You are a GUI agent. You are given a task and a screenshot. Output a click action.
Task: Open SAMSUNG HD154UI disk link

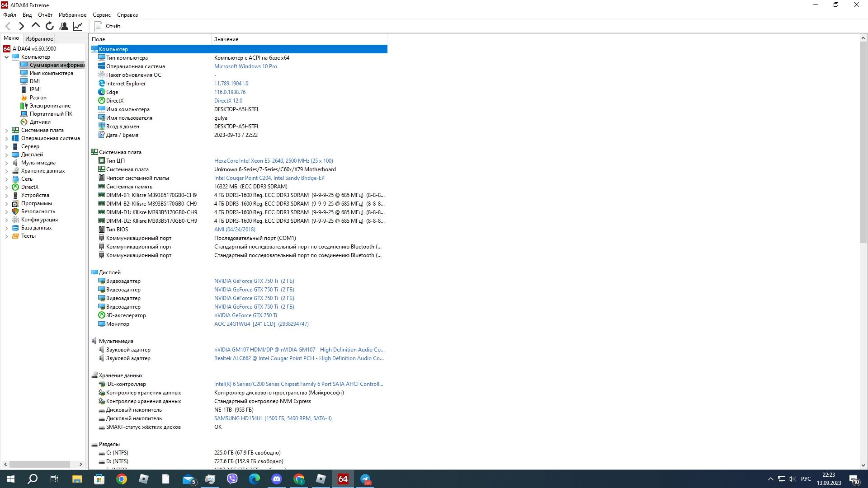coord(273,418)
